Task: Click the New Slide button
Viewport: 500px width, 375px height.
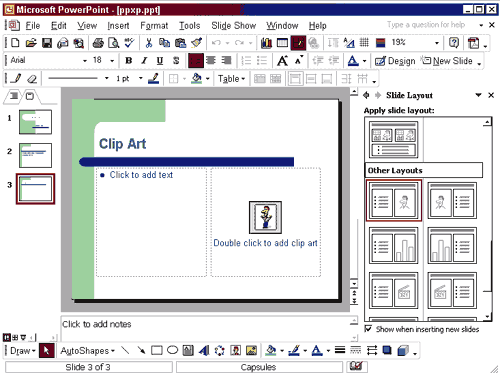Action: [x=447, y=61]
